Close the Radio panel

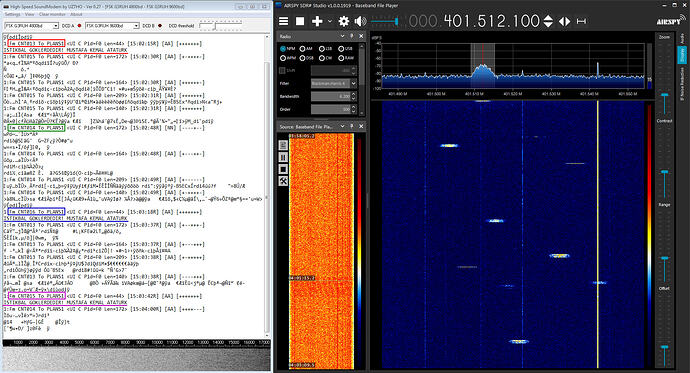[361, 36]
